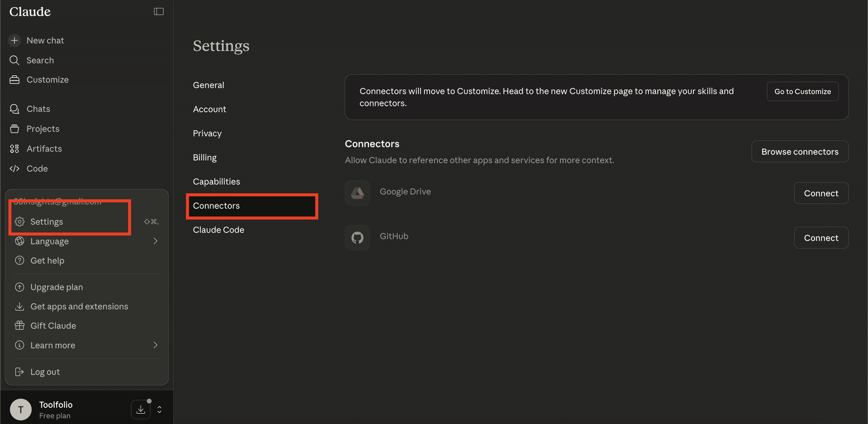Image resolution: width=868 pixels, height=424 pixels.
Task: Expand the Language submenu
Action: (x=155, y=241)
